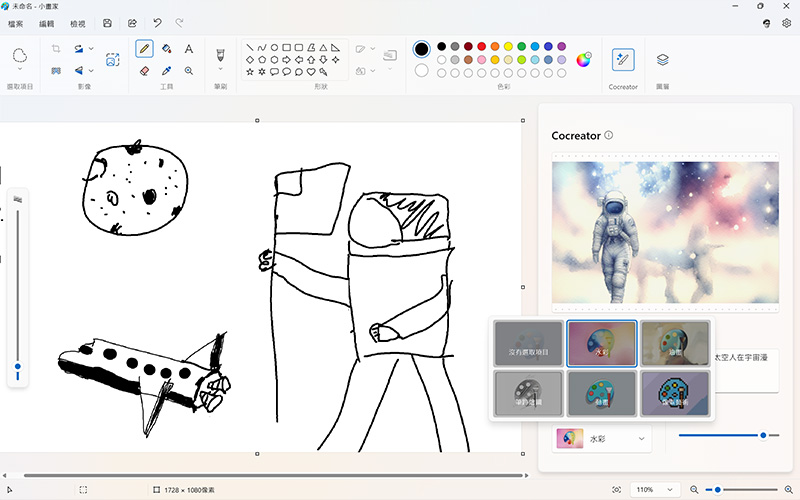Viewport: 800px width, 500px height.
Task: Open the Layers (圖層) panel
Action: (x=662, y=60)
